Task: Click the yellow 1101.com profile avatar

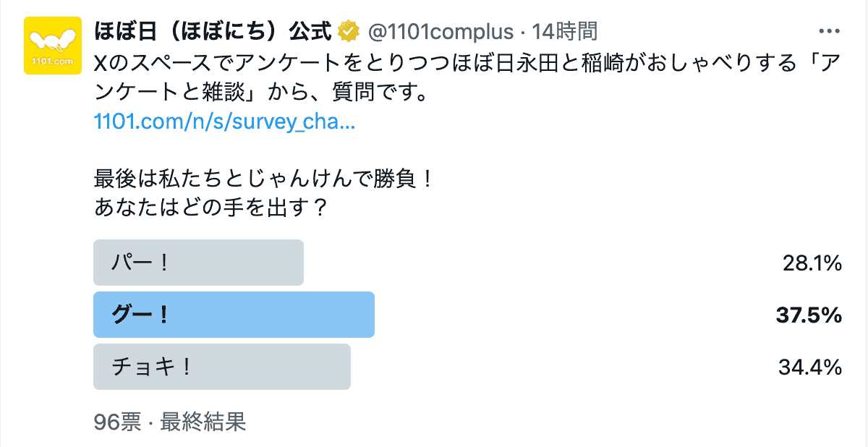Action: pos(49,46)
